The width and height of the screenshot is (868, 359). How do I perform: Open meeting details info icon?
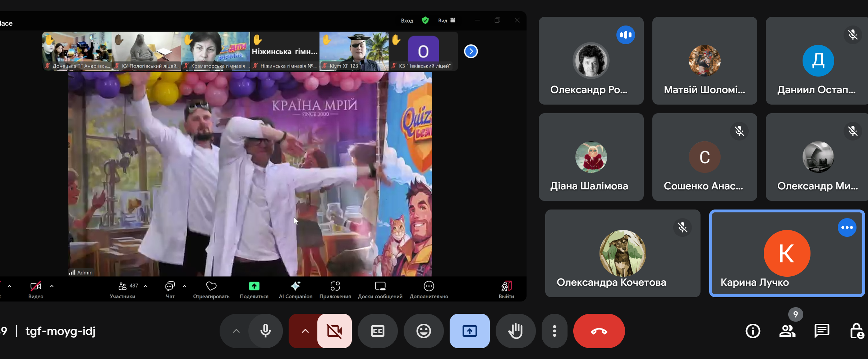tap(753, 331)
